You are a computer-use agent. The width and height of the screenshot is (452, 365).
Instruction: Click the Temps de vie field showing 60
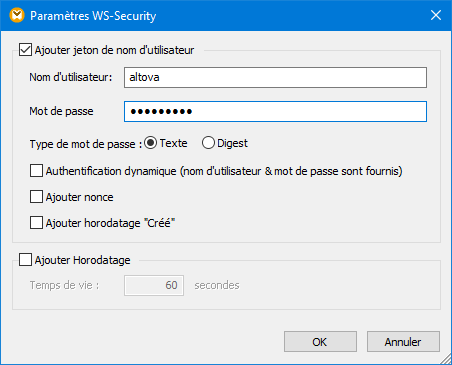pos(154,285)
